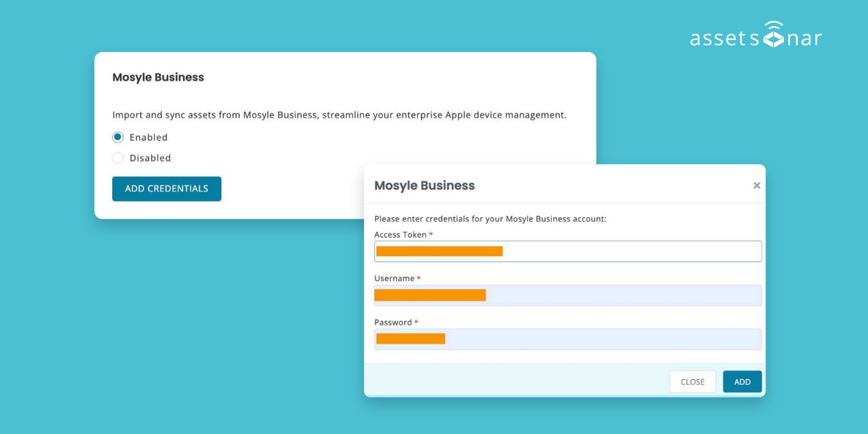The image size is (868, 434).
Task: Disable the Mosyle Business integration
Action: click(118, 158)
